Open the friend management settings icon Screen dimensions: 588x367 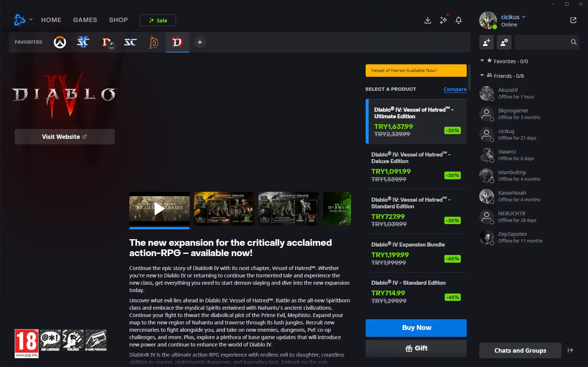point(504,42)
